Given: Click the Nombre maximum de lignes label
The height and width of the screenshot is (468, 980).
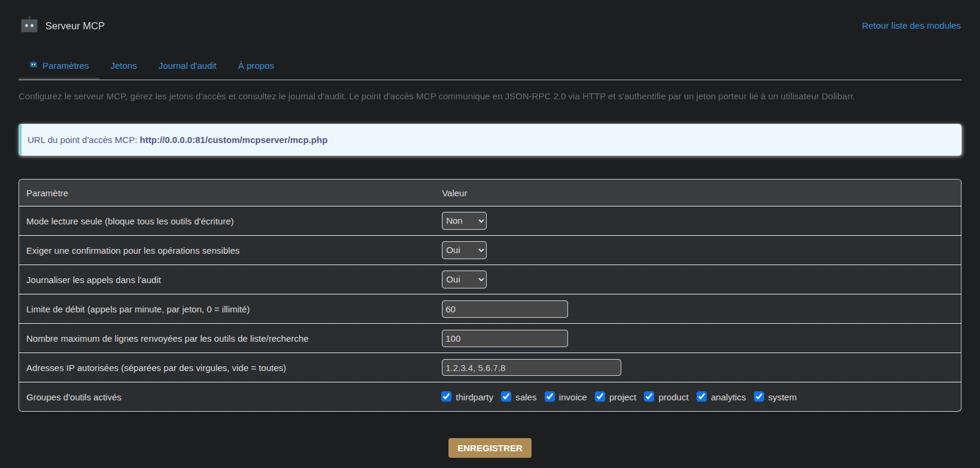Looking at the screenshot, I should point(167,339).
